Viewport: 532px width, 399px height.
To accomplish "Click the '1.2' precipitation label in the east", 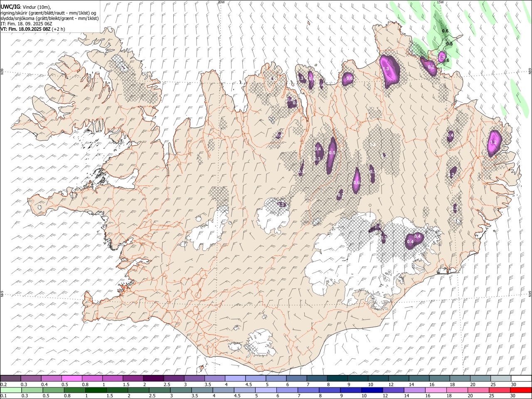I will tap(493, 143).
